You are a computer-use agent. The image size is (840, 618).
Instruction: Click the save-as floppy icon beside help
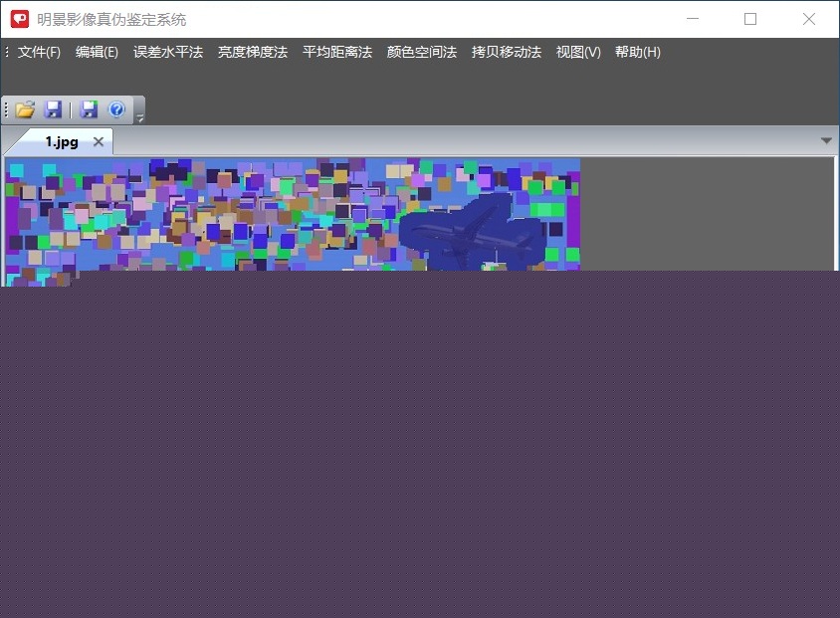pos(89,109)
